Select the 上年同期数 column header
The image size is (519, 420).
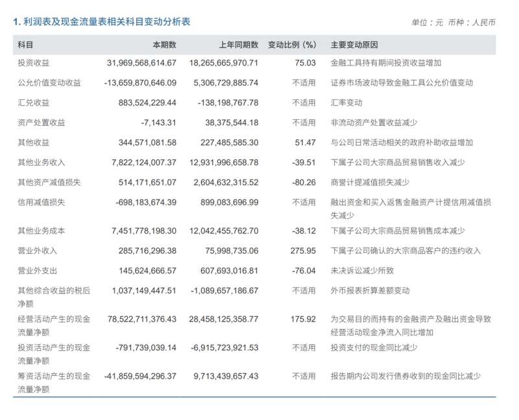[x=239, y=45]
